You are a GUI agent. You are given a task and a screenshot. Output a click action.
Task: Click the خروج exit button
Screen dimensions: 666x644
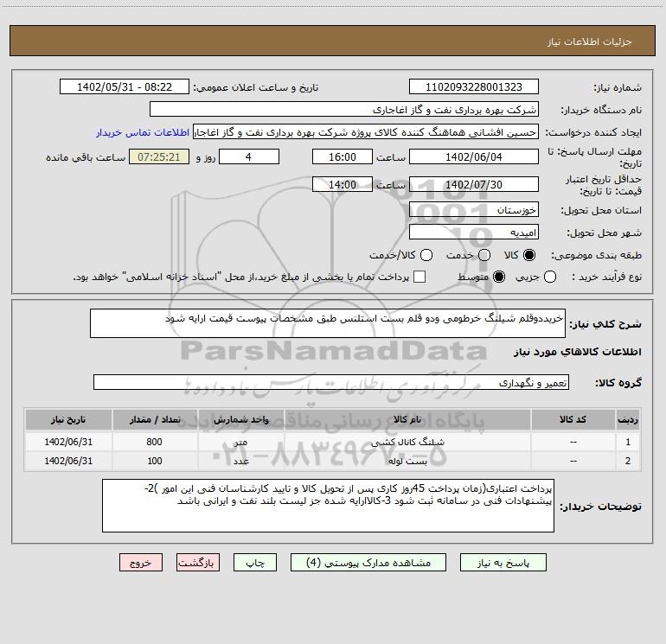click(141, 563)
